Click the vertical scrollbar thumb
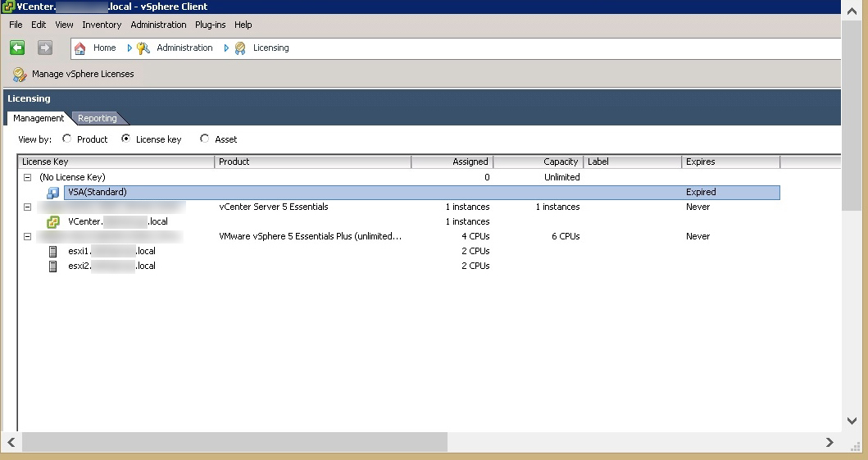 pos(852,116)
